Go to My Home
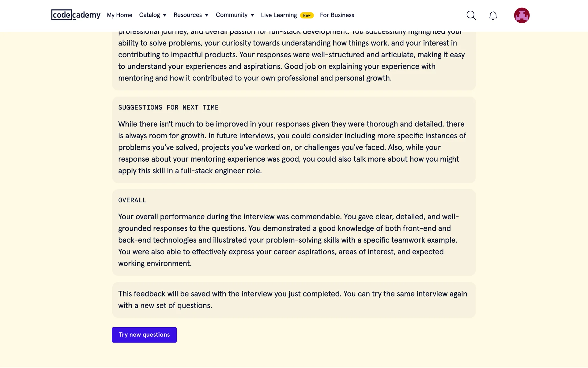 pos(119,15)
